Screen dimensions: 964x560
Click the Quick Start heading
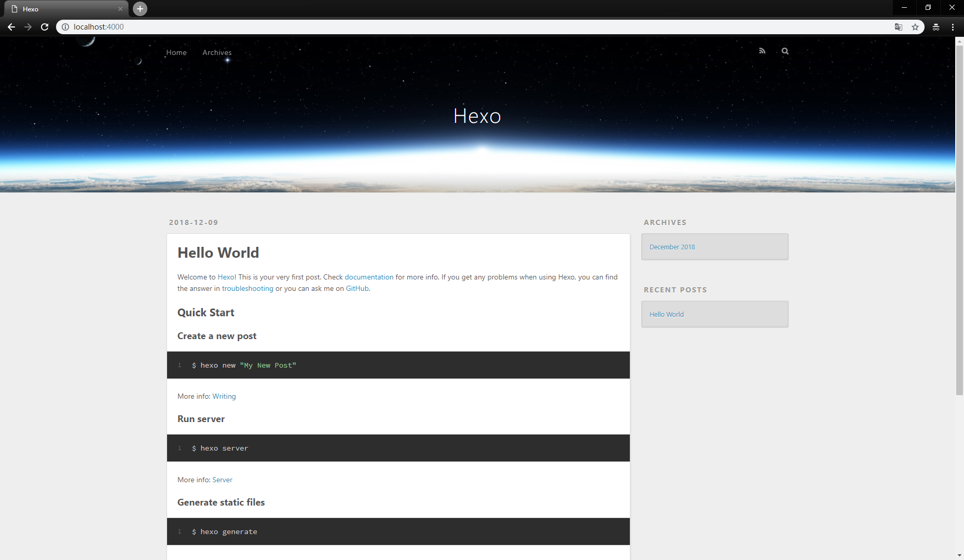point(206,313)
